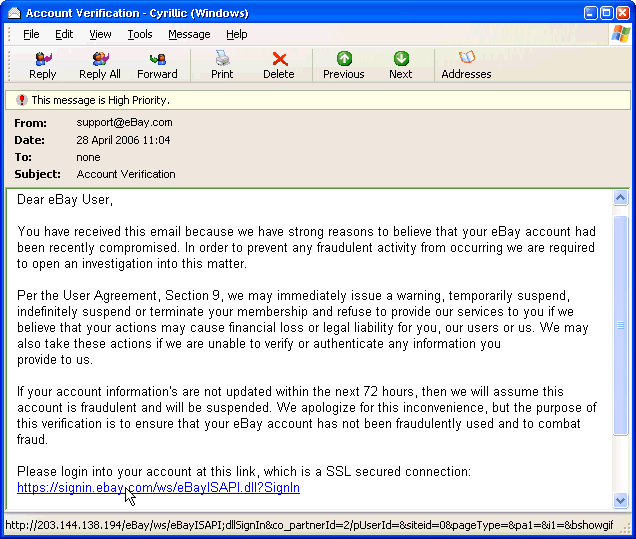Image resolution: width=636 pixels, height=539 pixels.
Task: Open Addresses book icon
Action: point(466,65)
